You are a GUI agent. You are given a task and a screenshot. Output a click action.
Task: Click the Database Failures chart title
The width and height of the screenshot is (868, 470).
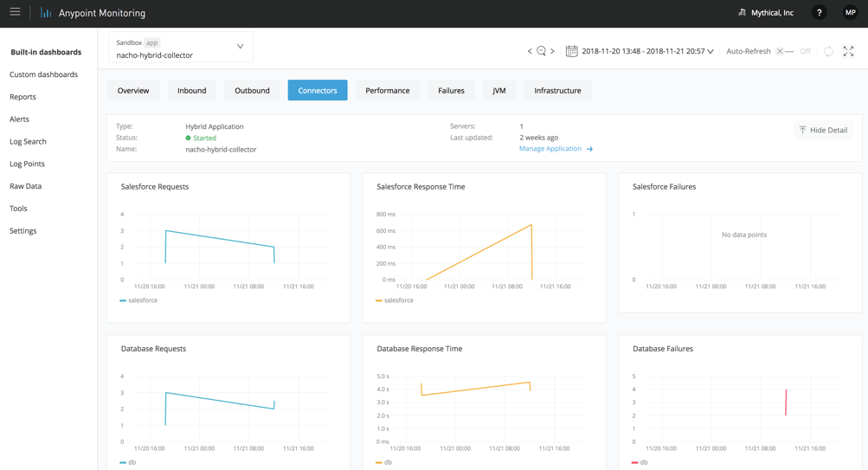tap(663, 349)
